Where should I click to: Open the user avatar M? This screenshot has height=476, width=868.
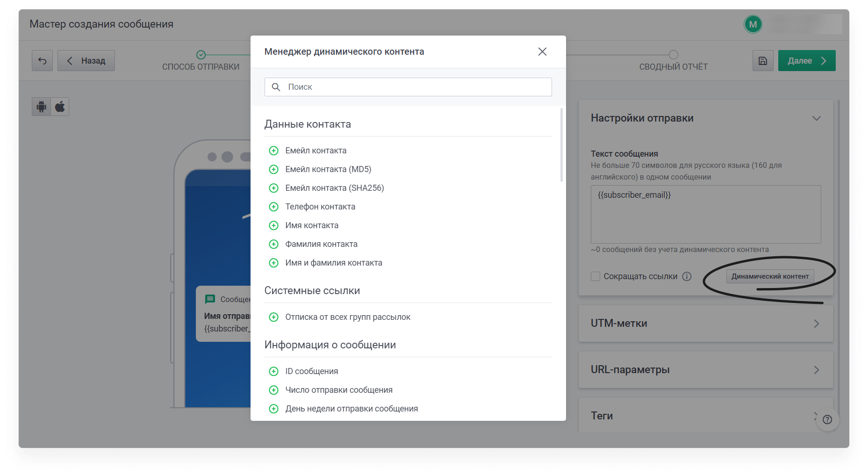[x=753, y=24]
